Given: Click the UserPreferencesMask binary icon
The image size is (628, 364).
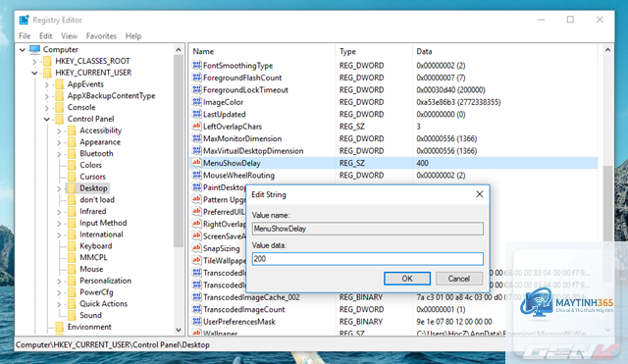Looking at the screenshot, I should [x=196, y=321].
